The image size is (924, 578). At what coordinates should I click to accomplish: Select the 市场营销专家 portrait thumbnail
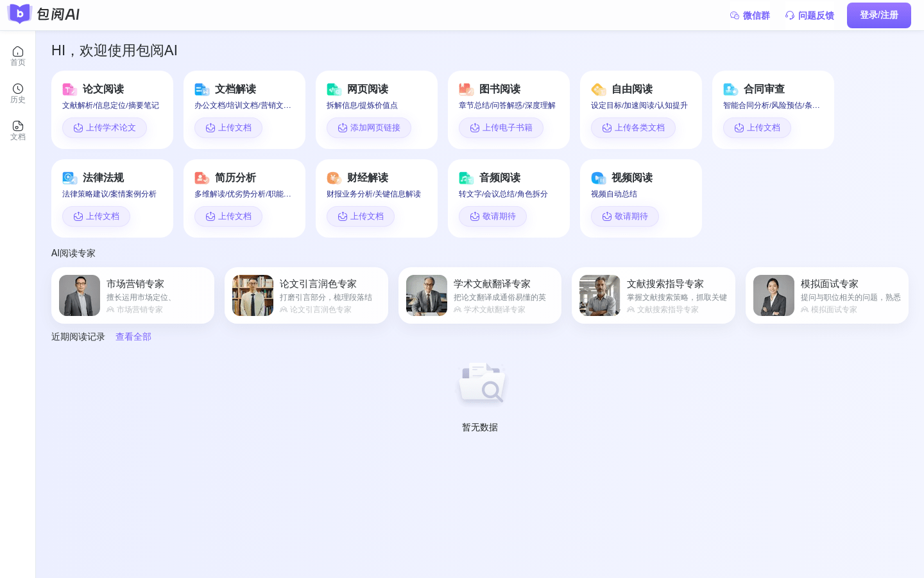click(80, 295)
